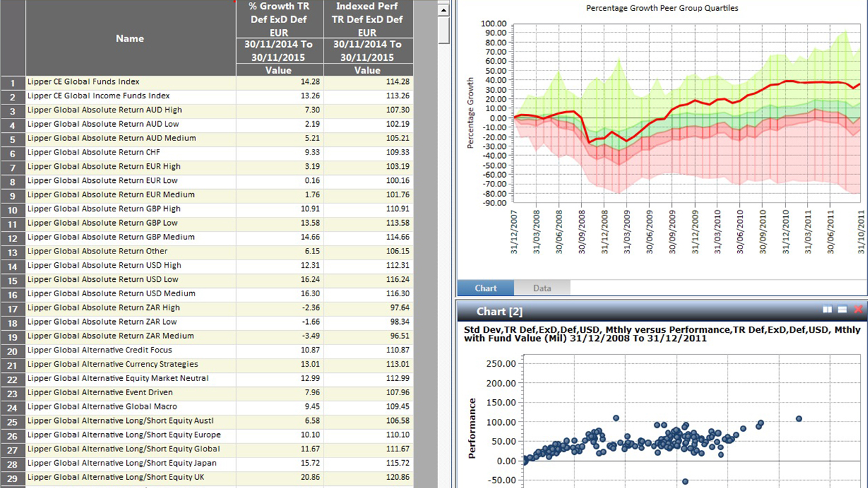The width and height of the screenshot is (868, 488).
Task: Click the Value subheader under Indexed Perf column
Action: point(368,70)
